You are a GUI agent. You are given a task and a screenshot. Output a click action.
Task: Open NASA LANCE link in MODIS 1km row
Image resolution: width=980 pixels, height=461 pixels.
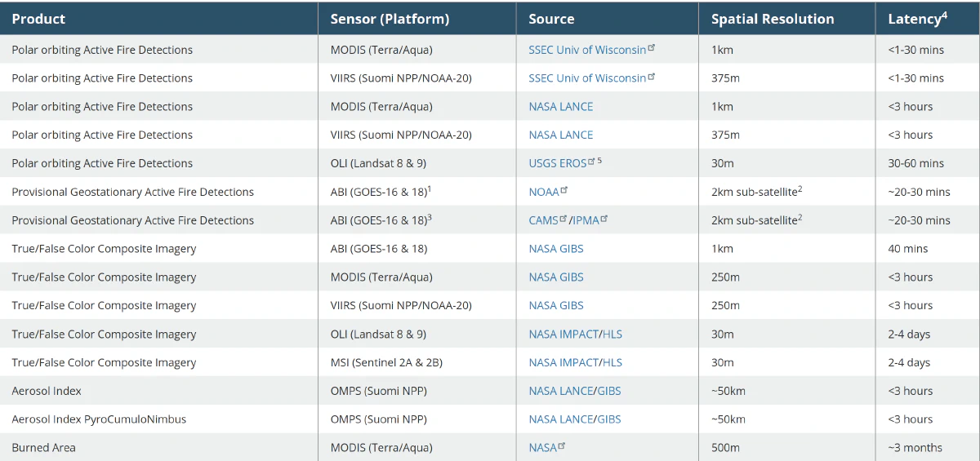pos(560,107)
